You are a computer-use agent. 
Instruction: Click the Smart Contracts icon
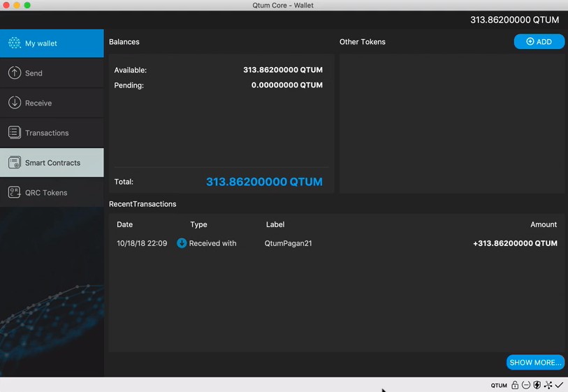click(x=15, y=163)
